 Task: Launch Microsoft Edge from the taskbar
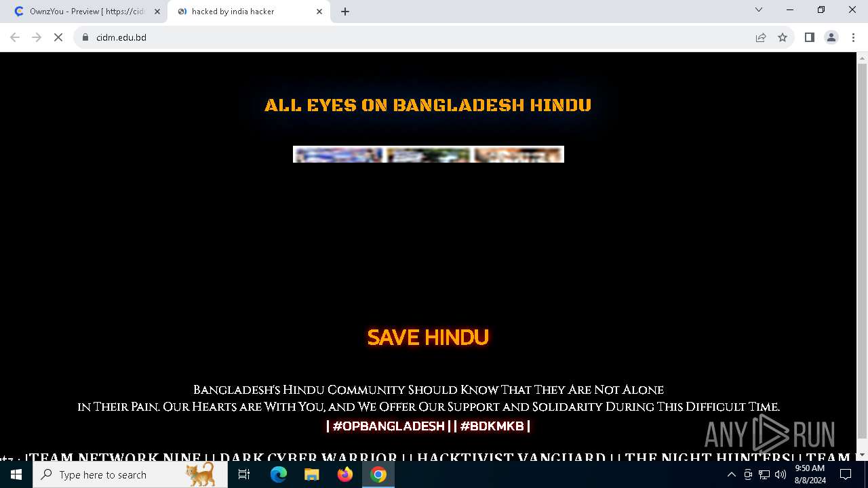point(279,474)
